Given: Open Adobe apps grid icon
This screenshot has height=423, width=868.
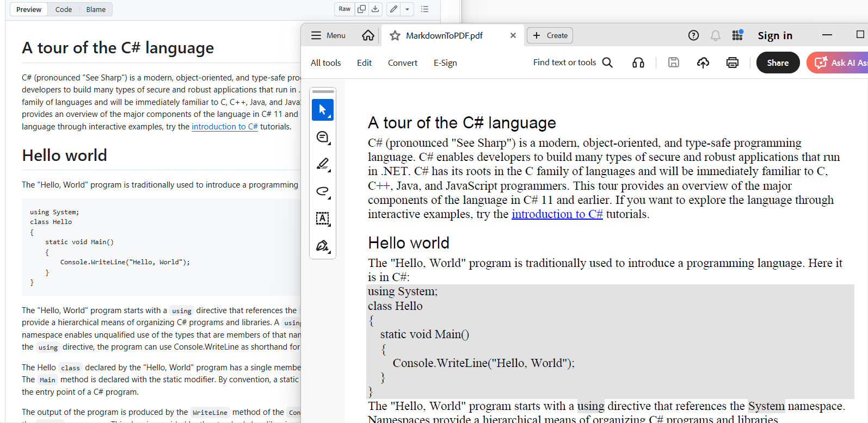Looking at the screenshot, I should pos(737,35).
